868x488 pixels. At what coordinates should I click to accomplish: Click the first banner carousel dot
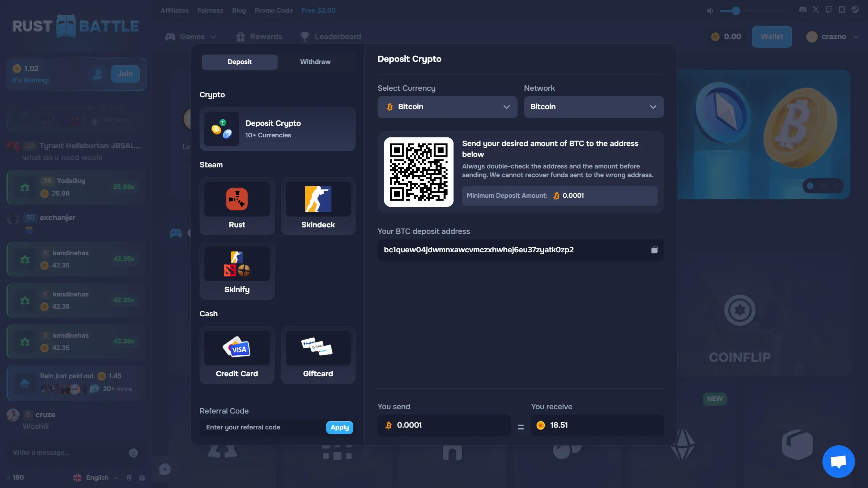(x=810, y=186)
